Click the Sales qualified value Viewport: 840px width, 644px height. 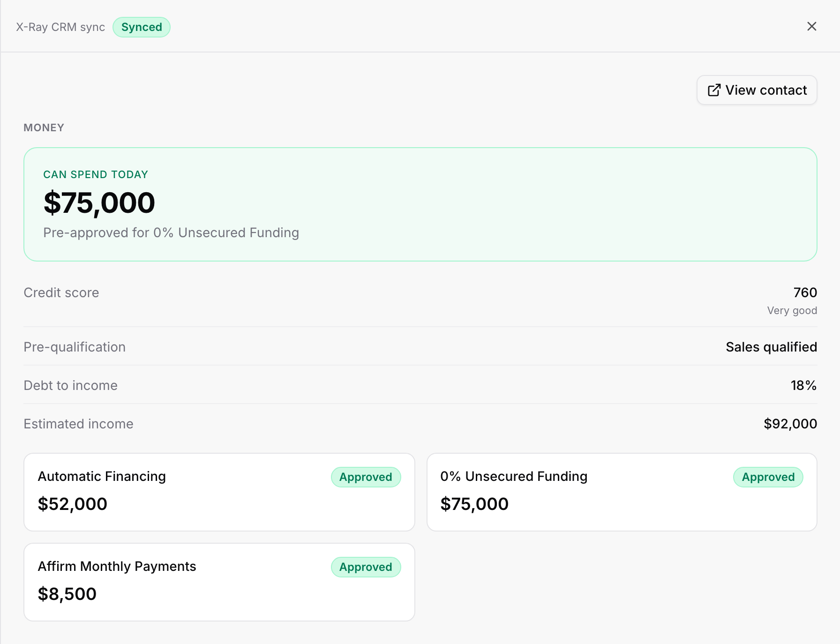772,347
